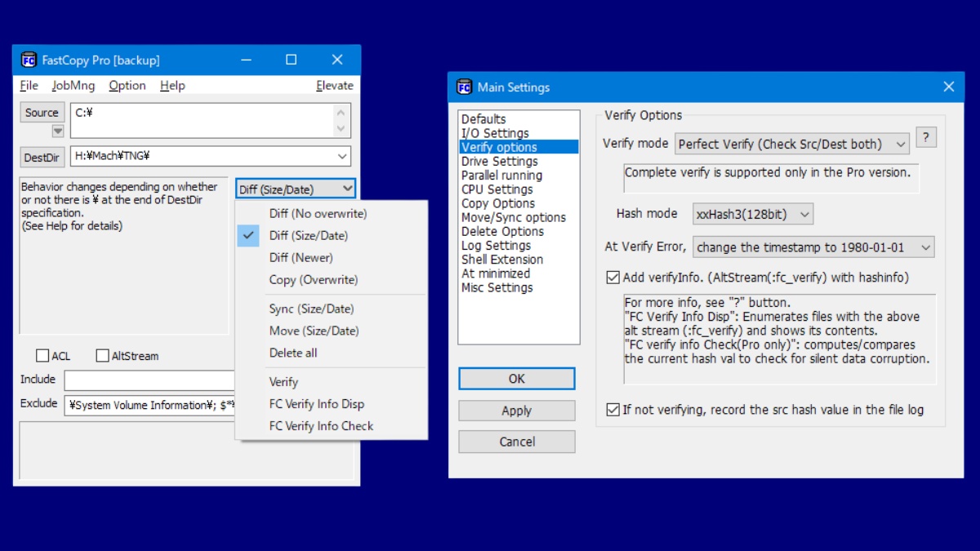
Task: Click the DestDir button
Action: 42,157
